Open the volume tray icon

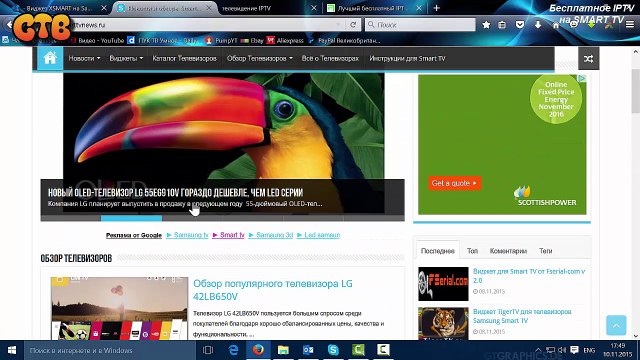562,350
